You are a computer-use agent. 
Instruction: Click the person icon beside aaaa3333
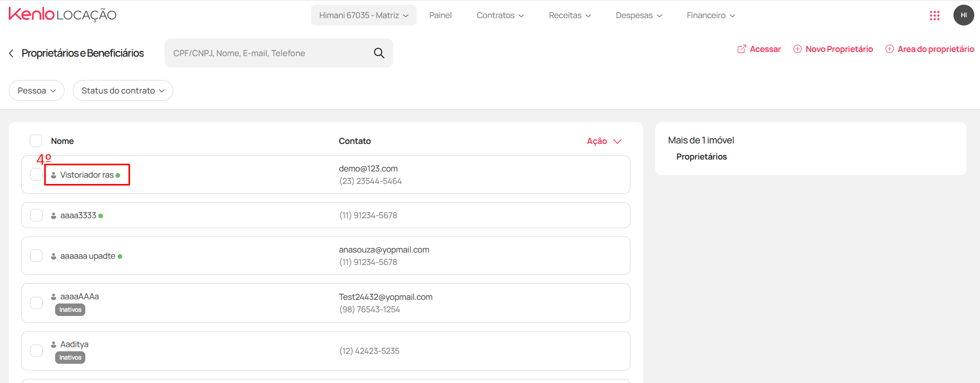(54, 216)
